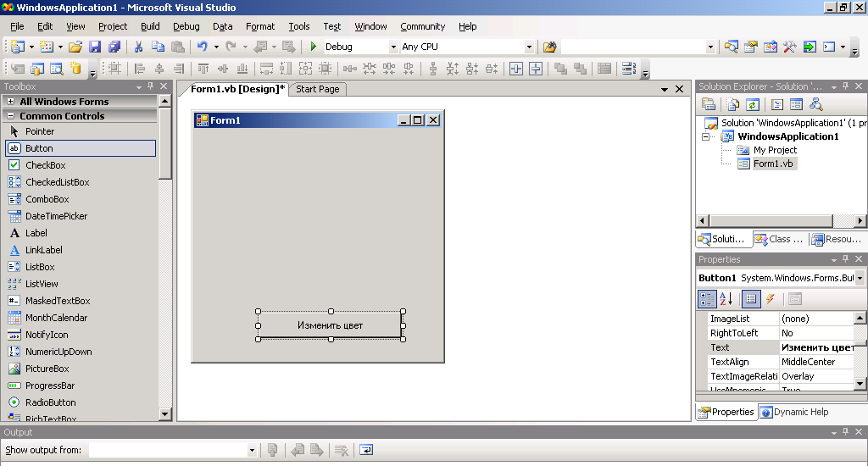Click View Designer icon in Solution Explorer
Viewport: 868px width, 466px height.
click(797, 104)
